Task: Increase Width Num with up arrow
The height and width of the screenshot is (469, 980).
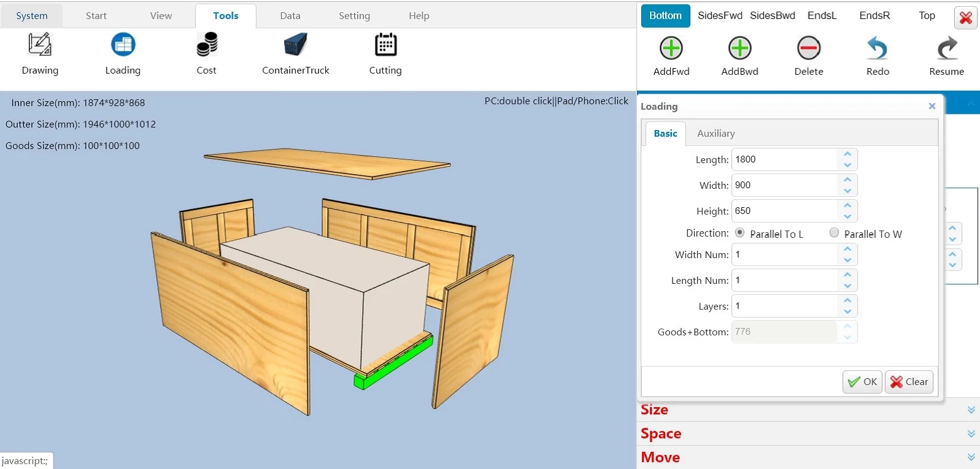Action: click(x=847, y=249)
